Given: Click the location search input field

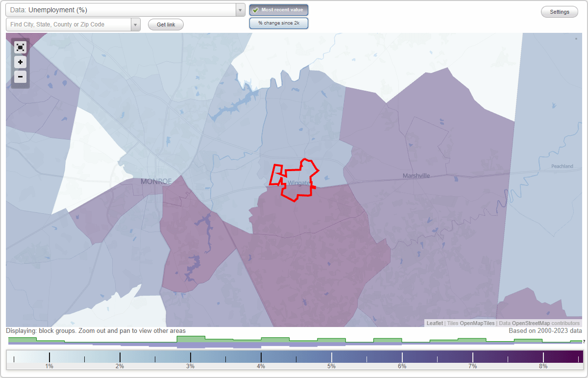Looking at the screenshot, I should coord(69,24).
